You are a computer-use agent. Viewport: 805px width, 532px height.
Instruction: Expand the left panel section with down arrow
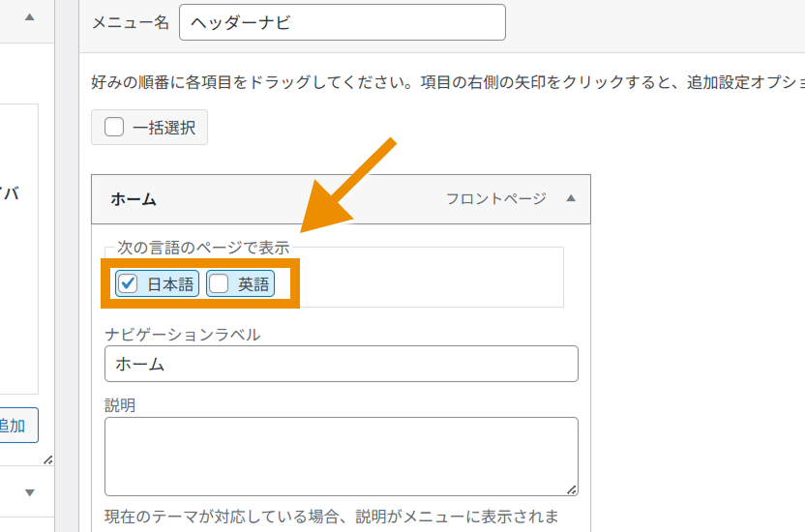pyautogui.click(x=30, y=492)
